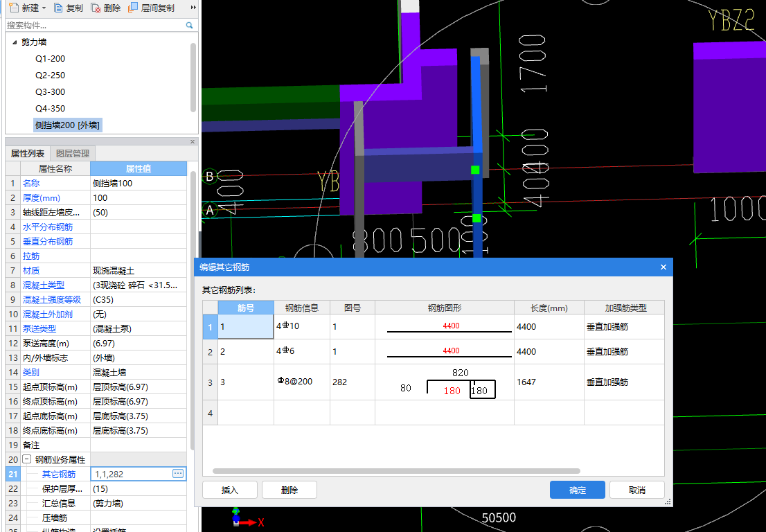The width and height of the screenshot is (766, 532).
Task: Click the dialog resize grip corner
Action: tap(668, 502)
